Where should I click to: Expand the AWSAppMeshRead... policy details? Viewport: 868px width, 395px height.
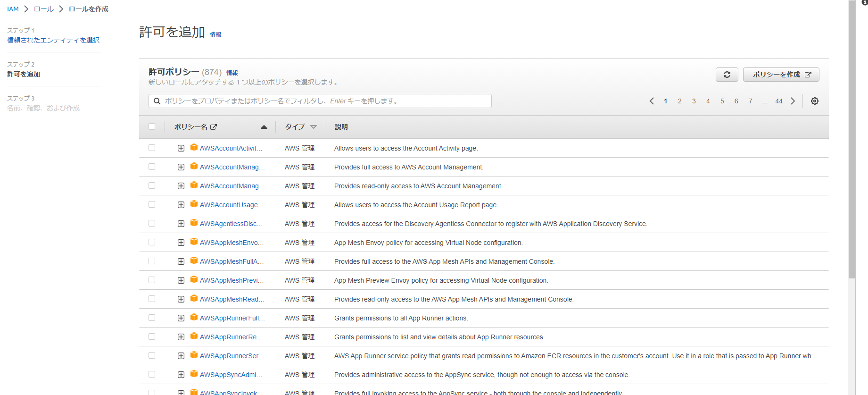click(181, 299)
